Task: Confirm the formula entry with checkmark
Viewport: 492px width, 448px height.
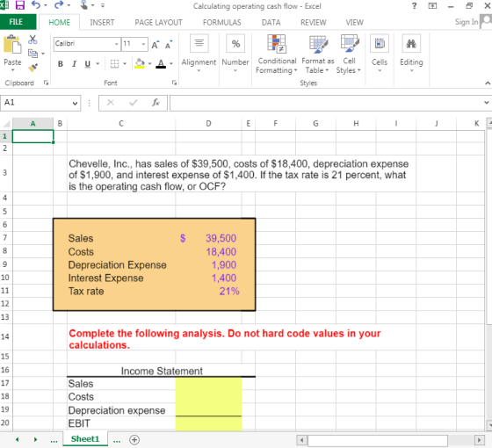Action: coord(134,103)
